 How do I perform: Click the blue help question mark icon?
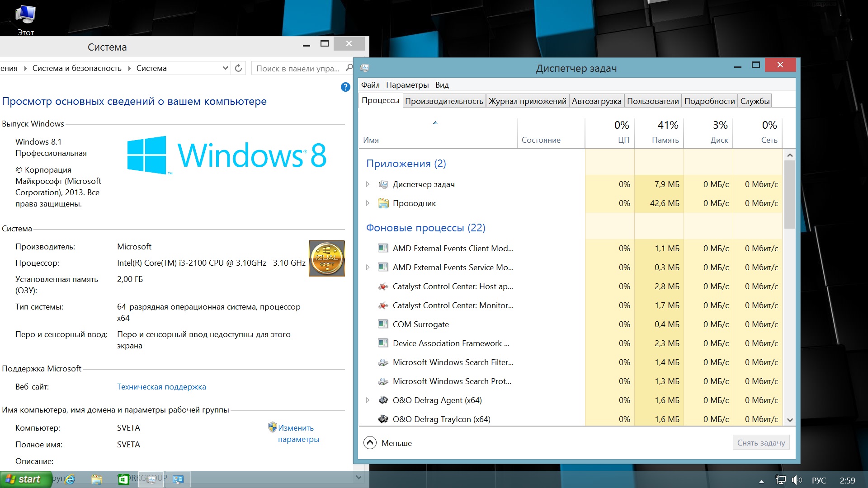pos(345,87)
